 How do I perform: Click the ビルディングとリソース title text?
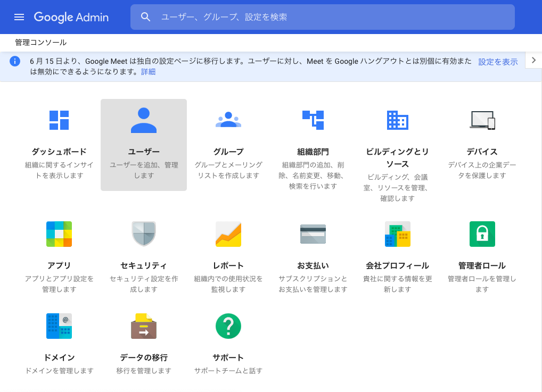[x=398, y=157]
